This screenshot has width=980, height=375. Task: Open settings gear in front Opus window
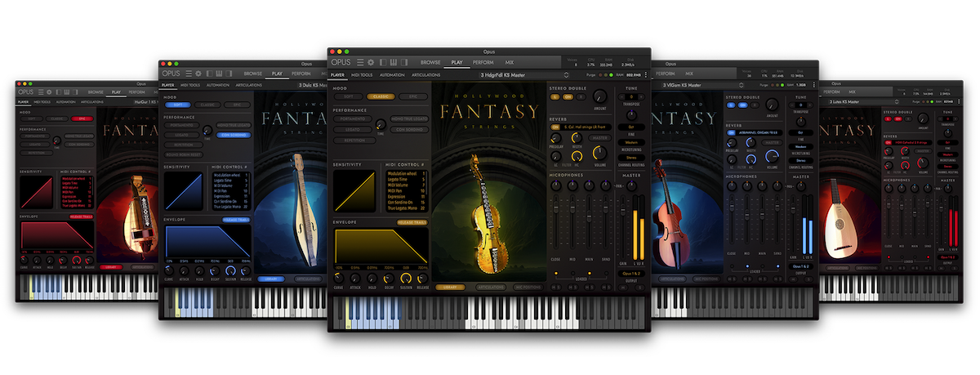pyautogui.click(x=370, y=62)
